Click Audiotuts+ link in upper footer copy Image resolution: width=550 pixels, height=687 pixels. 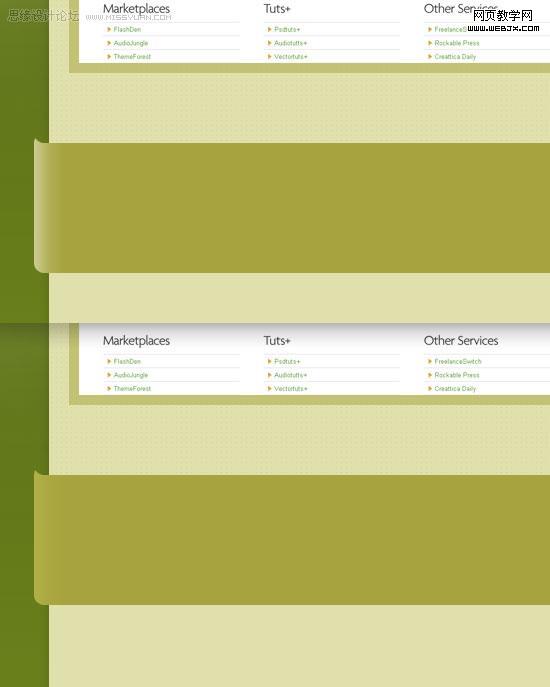pyautogui.click(x=291, y=43)
